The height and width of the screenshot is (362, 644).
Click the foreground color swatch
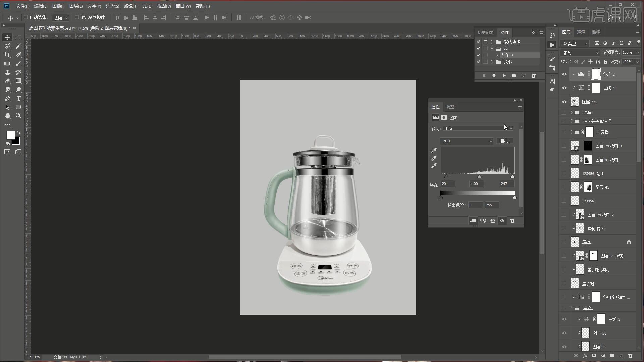(x=10, y=135)
